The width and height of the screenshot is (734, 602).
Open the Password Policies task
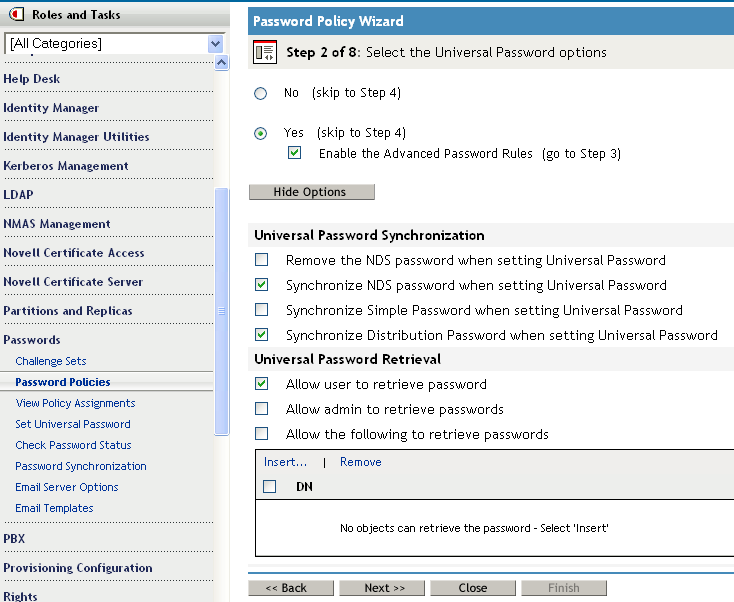pos(63,382)
